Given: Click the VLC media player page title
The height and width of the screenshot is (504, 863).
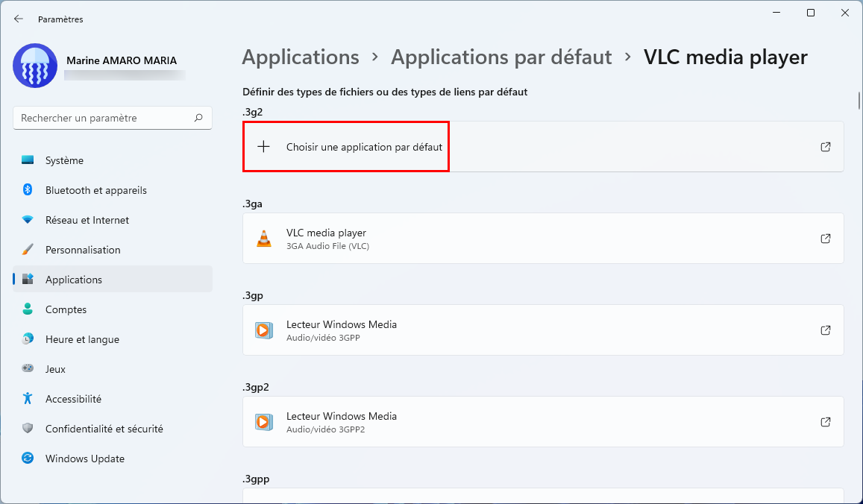Looking at the screenshot, I should coord(726,57).
